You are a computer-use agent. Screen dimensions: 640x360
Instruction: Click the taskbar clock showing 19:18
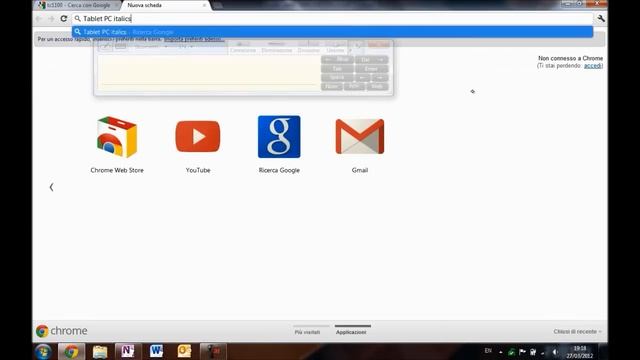[580, 352]
